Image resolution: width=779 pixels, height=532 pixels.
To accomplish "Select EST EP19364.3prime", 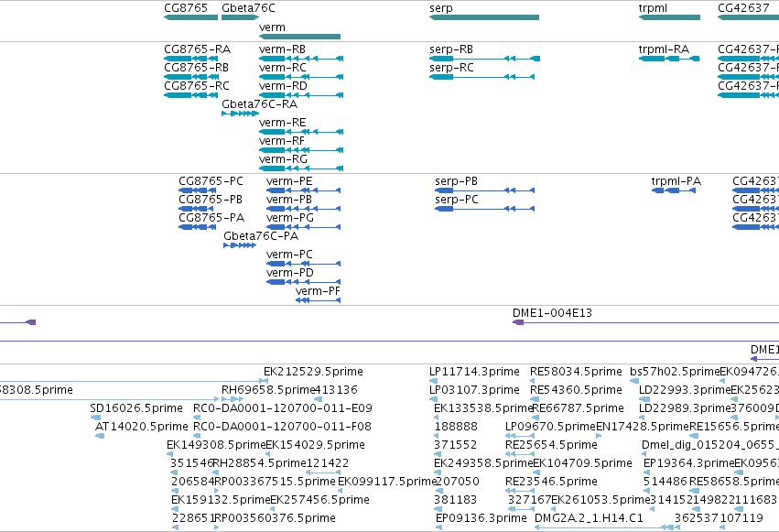I will coord(688,463).
